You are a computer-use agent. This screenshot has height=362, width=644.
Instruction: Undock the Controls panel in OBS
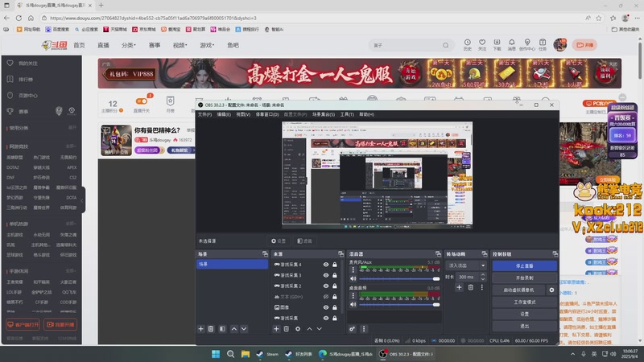555,254
